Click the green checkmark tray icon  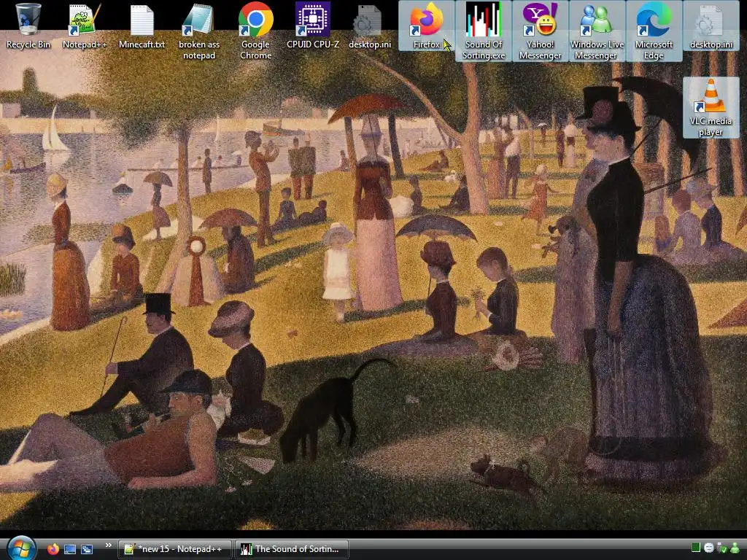[722, 548]
